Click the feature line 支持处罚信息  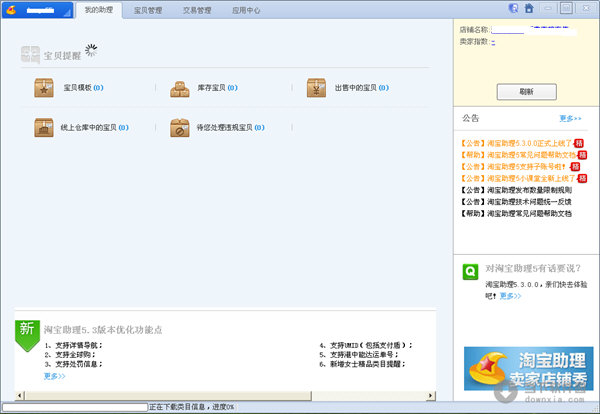(x=73, y=364)
